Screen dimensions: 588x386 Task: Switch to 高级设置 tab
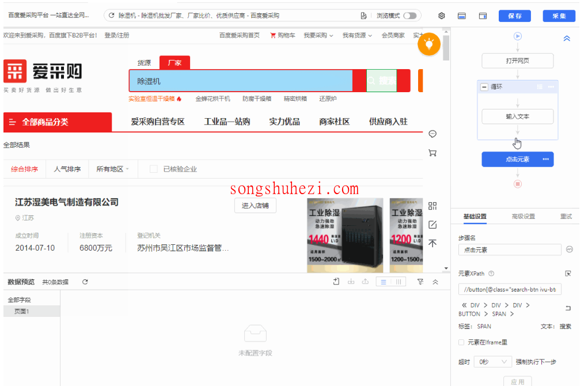[x=523, y=217]
